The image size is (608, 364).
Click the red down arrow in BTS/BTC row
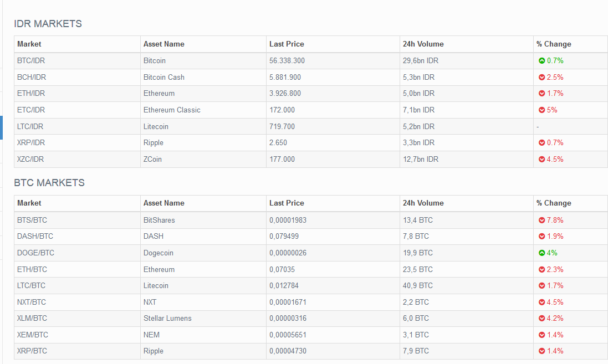[x=541, y=220]
